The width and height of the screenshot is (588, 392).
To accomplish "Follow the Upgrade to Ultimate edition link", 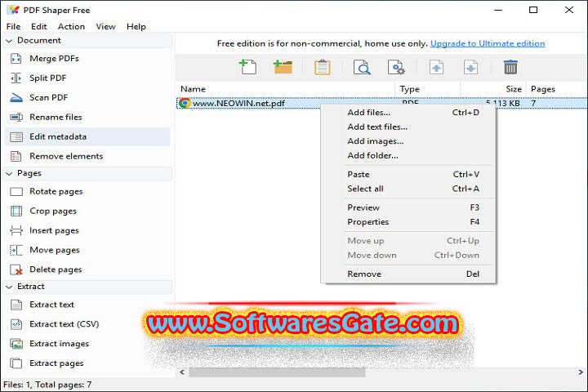I will click(x=488, y=43).
